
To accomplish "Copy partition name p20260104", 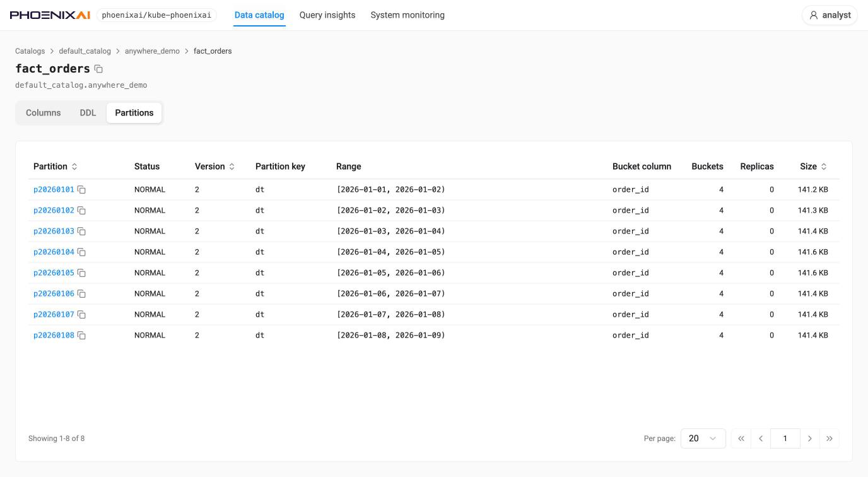I will tap(81, 252).
